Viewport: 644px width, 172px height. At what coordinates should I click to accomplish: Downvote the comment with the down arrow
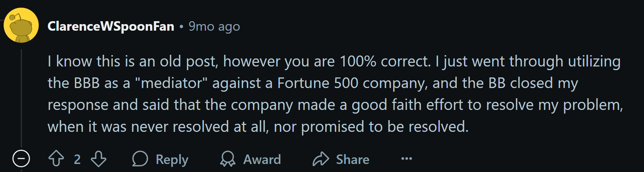[x=99, y=159]
